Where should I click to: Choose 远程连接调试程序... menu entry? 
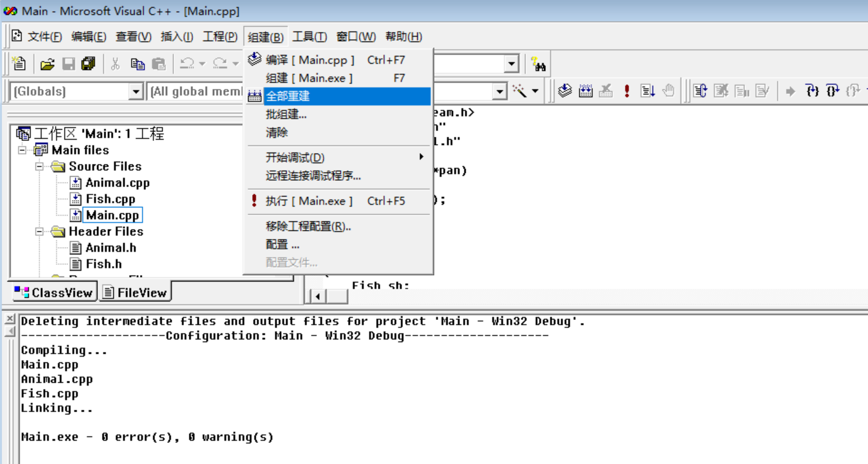(338, 176)
